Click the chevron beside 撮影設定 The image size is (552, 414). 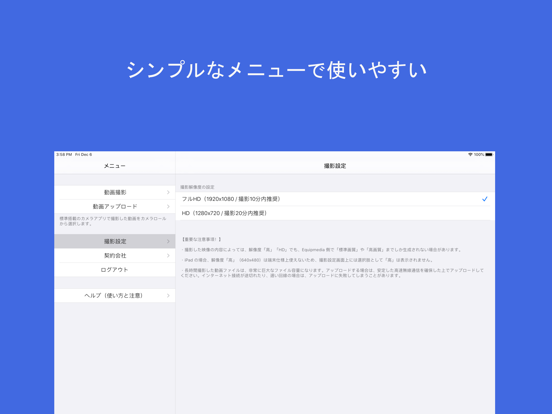pyautogui.click(x=168, y=241)
